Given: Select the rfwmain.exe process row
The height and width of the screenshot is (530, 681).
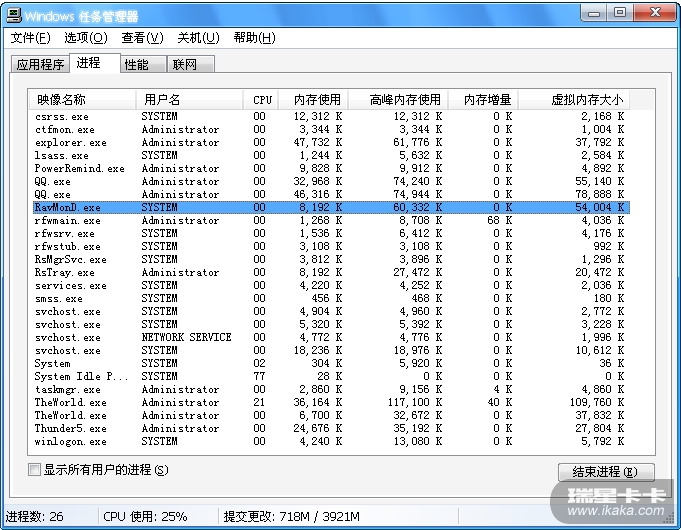Looking at the screenshot, I should (x=331, y=220).
